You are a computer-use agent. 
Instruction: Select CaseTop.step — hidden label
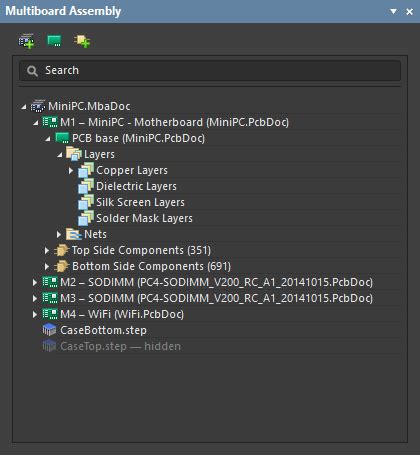pos(120,346)
